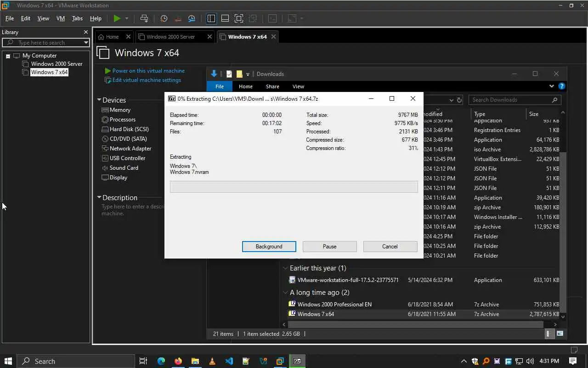Click Power on this virtual machine link

(x=148, y=71)
